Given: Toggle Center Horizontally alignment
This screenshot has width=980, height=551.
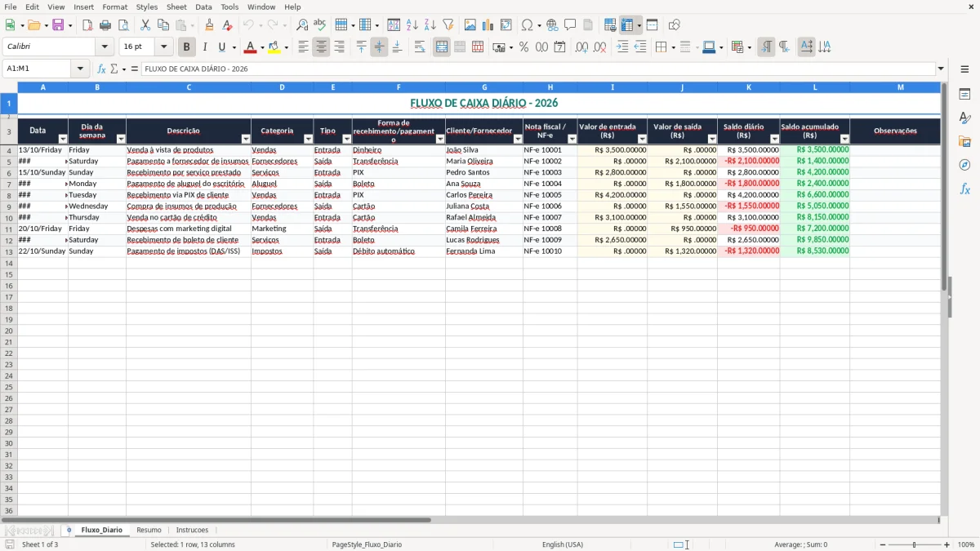Looking at the screenshot, I should coord(322,47).
